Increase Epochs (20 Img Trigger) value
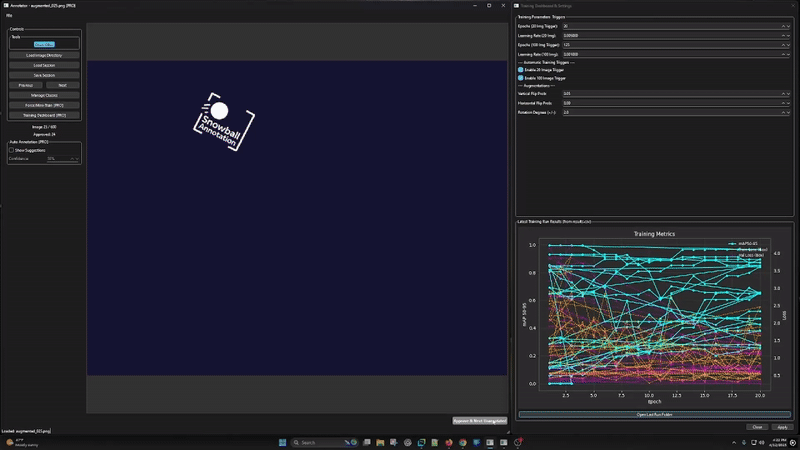The image size is (800, 450). point(783,26)
